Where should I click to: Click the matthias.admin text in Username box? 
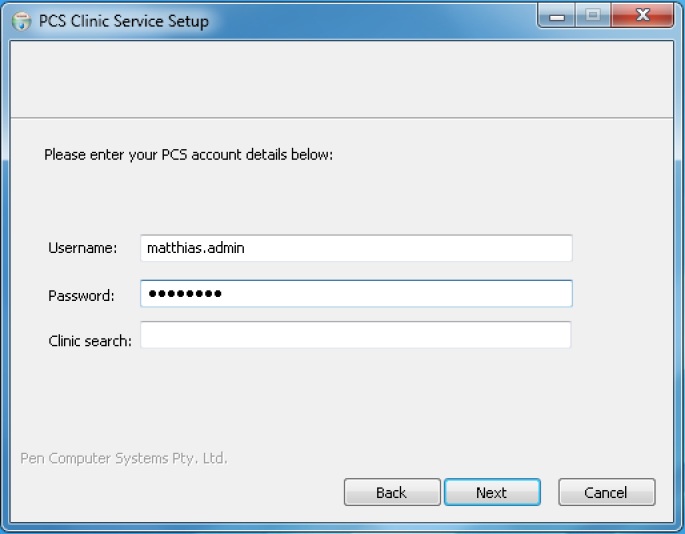click(x=195, y=248)
